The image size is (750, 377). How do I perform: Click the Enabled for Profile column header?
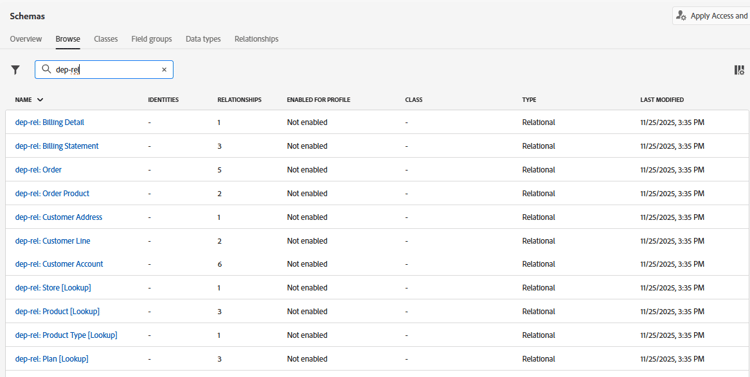319,100
